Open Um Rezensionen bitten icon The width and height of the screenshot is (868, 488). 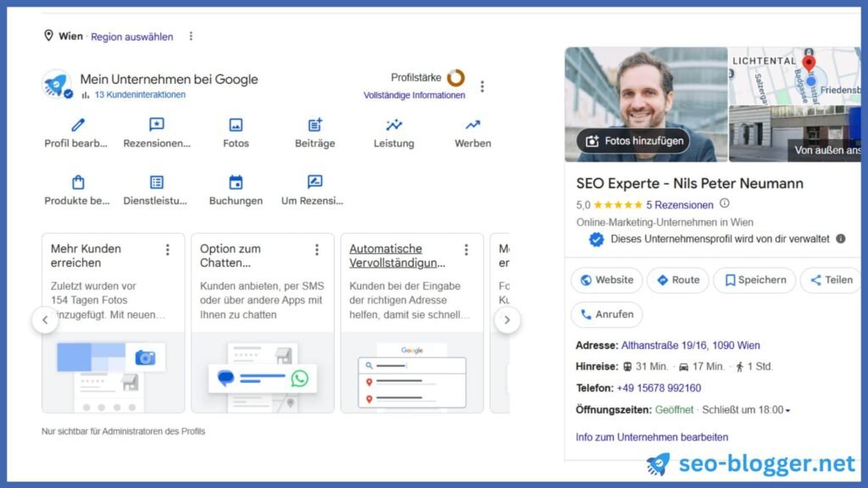pos(315,182)
